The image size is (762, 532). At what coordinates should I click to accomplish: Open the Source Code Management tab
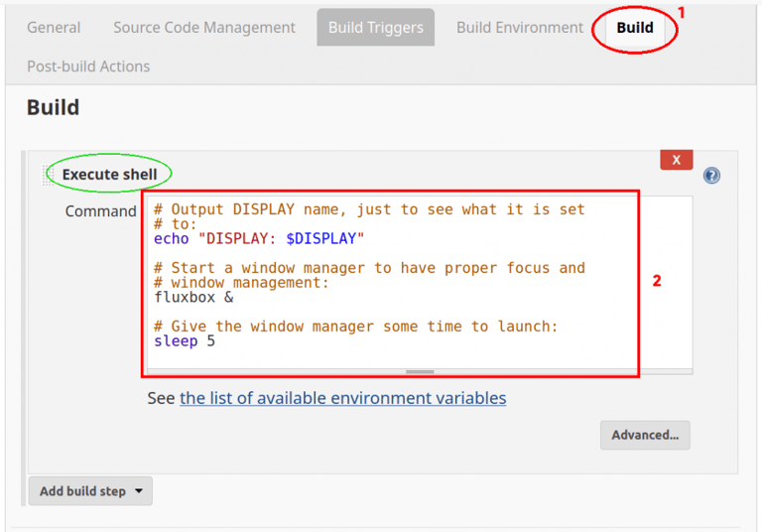click(x=203, y=28)
